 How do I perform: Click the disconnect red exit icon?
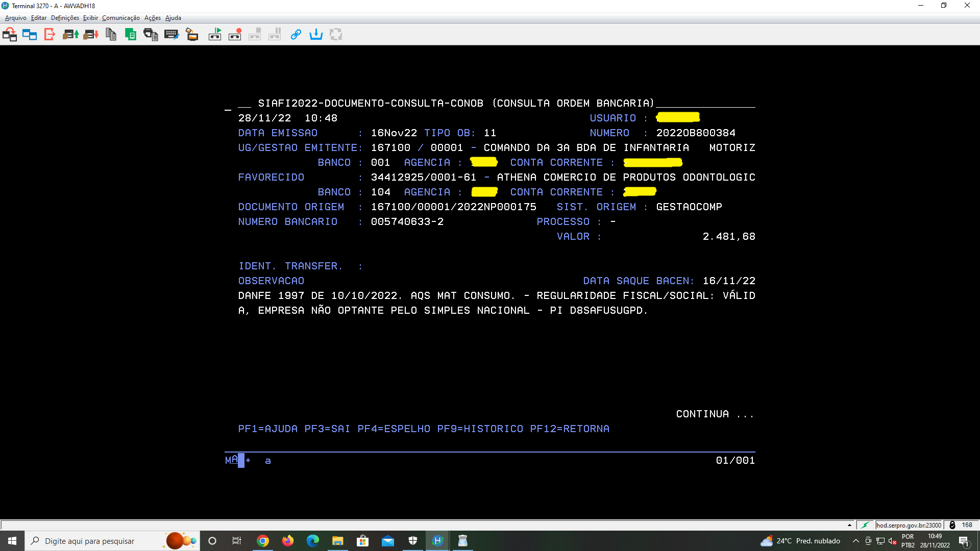tap(50, 35)
